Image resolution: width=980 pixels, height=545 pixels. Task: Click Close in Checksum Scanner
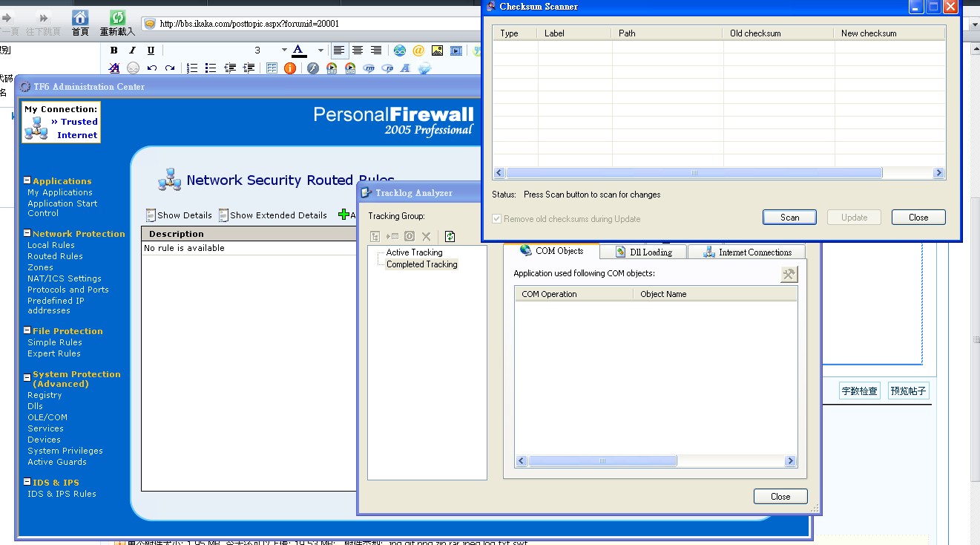point(918,218)
